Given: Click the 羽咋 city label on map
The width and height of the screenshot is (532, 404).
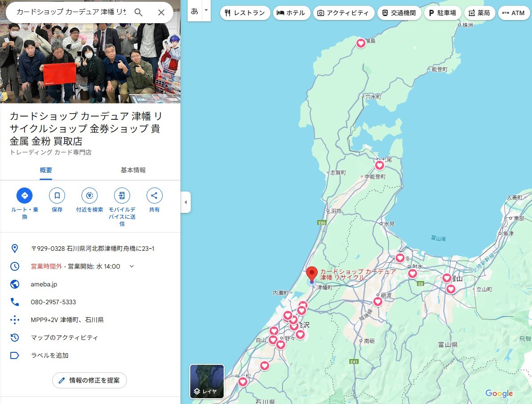Looking at the screenshot, I should tap(336, 211).
